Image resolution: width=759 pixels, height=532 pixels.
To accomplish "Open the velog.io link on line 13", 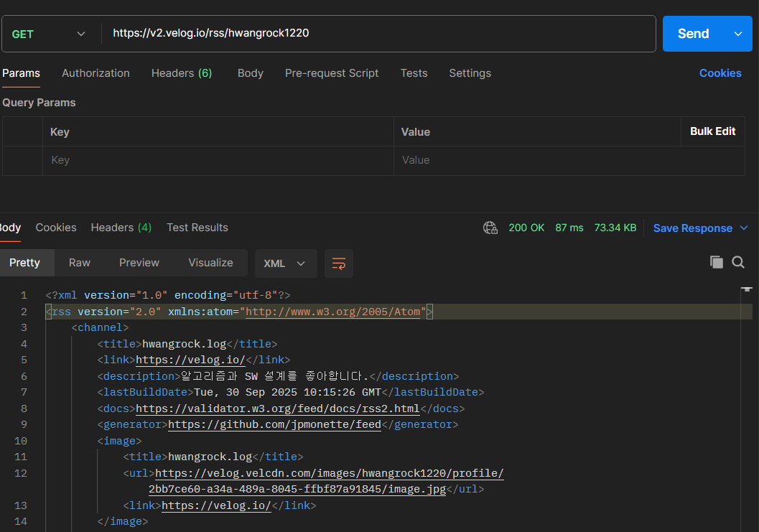I will pos(216,505).
